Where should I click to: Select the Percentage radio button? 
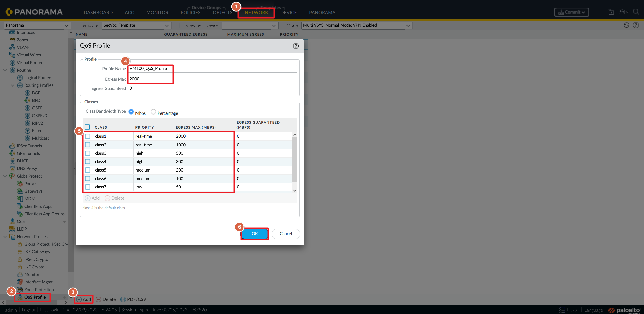[154, 113]
